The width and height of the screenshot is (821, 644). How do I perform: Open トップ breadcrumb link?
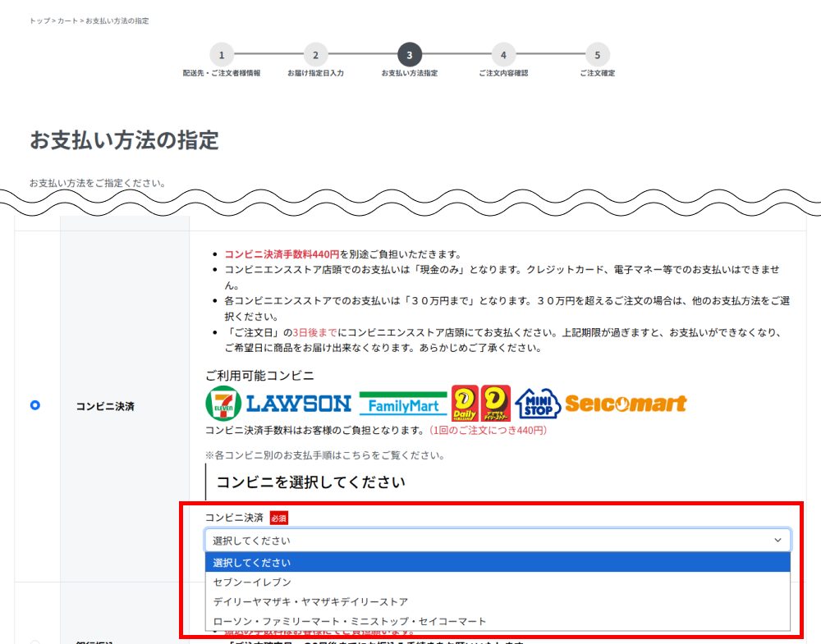coord(39,21)
